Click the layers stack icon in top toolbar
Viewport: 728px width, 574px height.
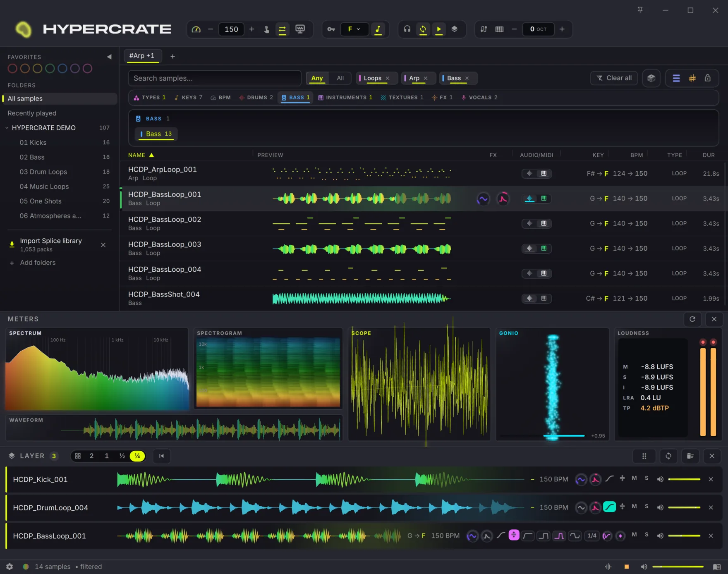[455, 29]
